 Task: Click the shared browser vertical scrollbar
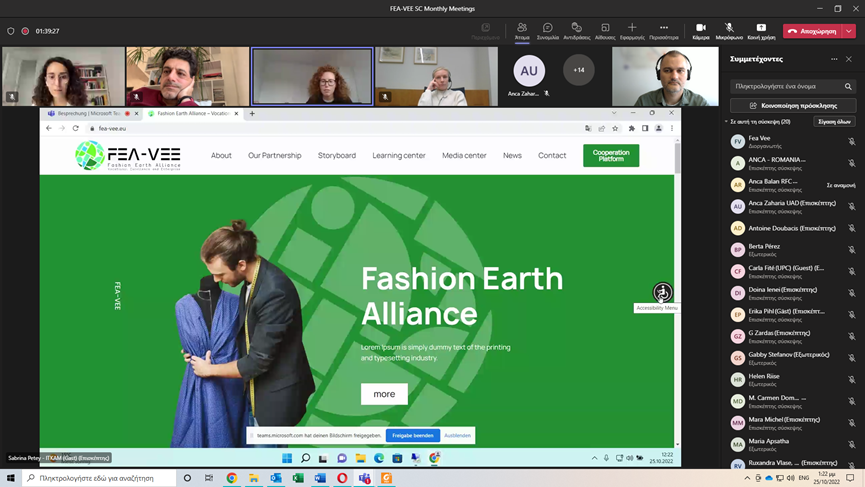click(x=677, y=158)
